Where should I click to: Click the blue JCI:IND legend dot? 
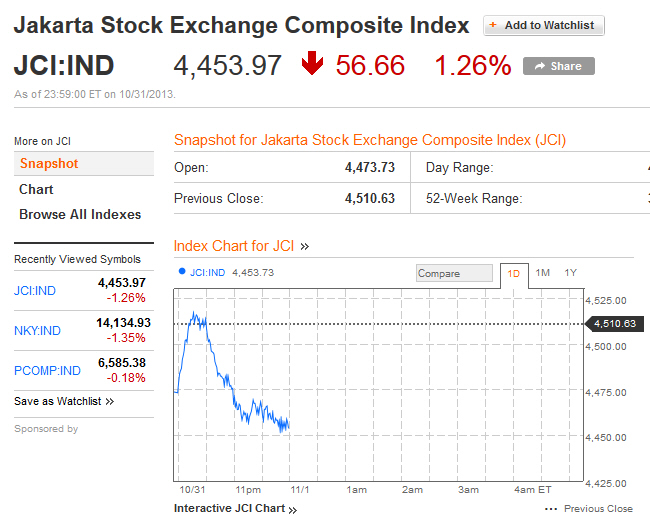(181, 270)
